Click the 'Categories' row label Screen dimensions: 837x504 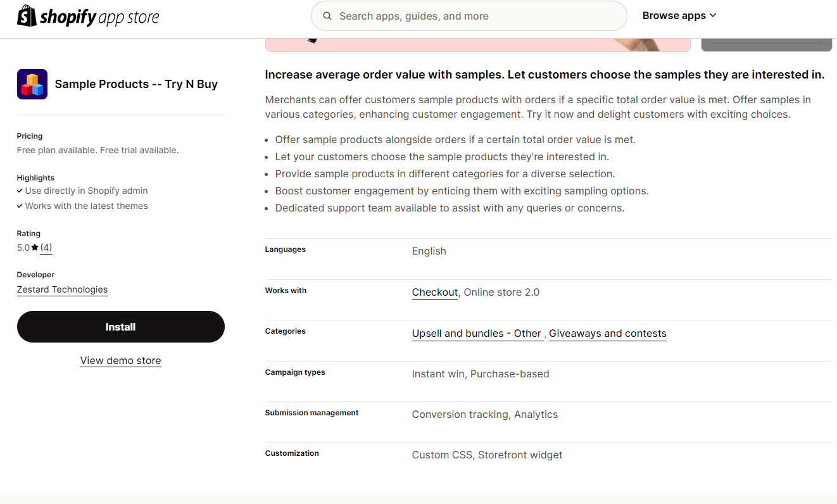[x=286, y=331]
